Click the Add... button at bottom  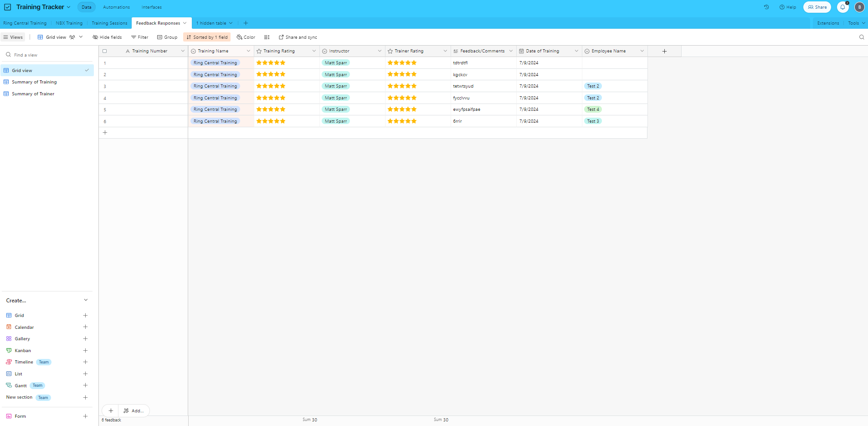point(134,411)
